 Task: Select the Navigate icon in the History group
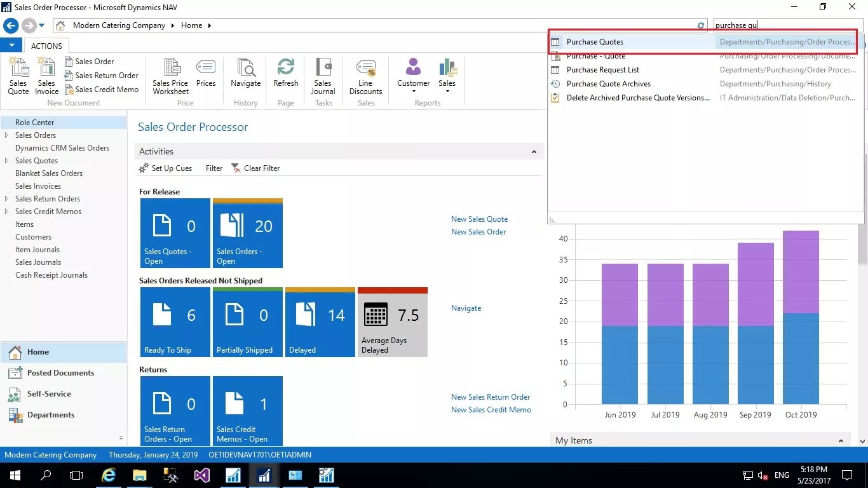245,76
